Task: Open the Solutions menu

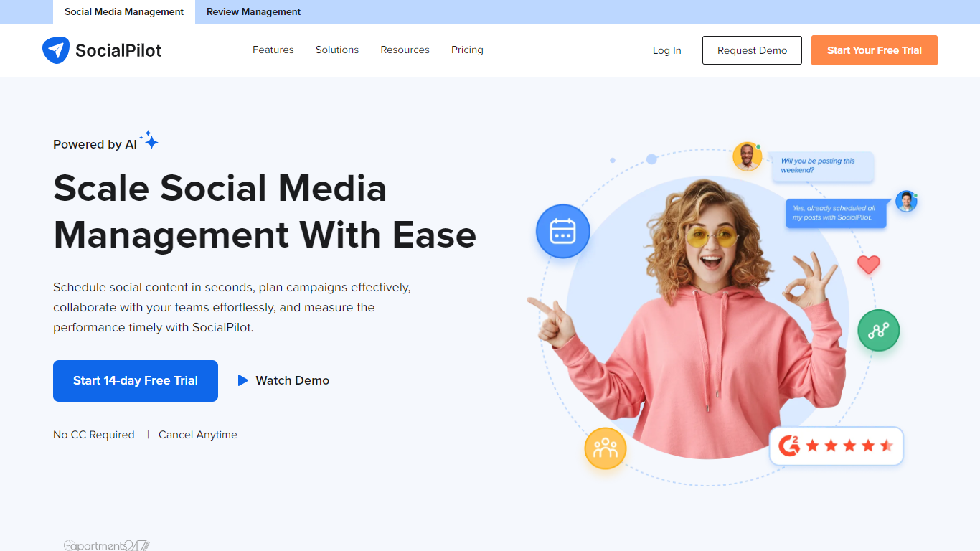Action: coord(337,50)
